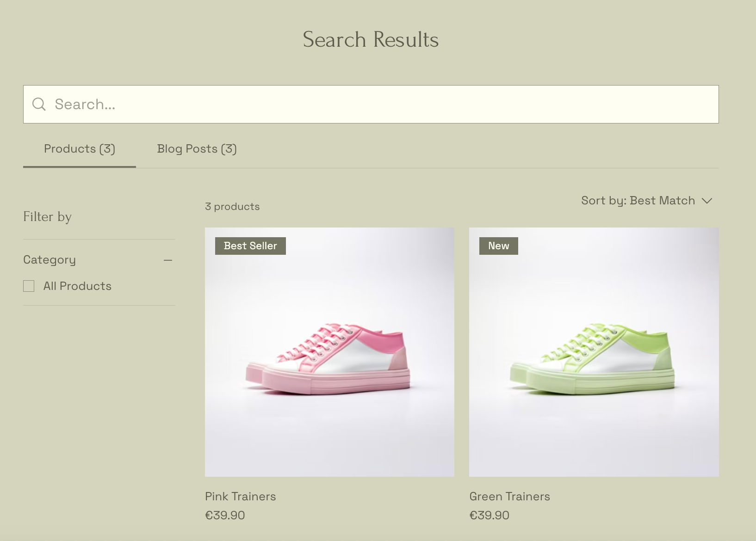Click the chevron arrow beside Best Match
This screenshot has height=541, width=756.
point(706,201)
